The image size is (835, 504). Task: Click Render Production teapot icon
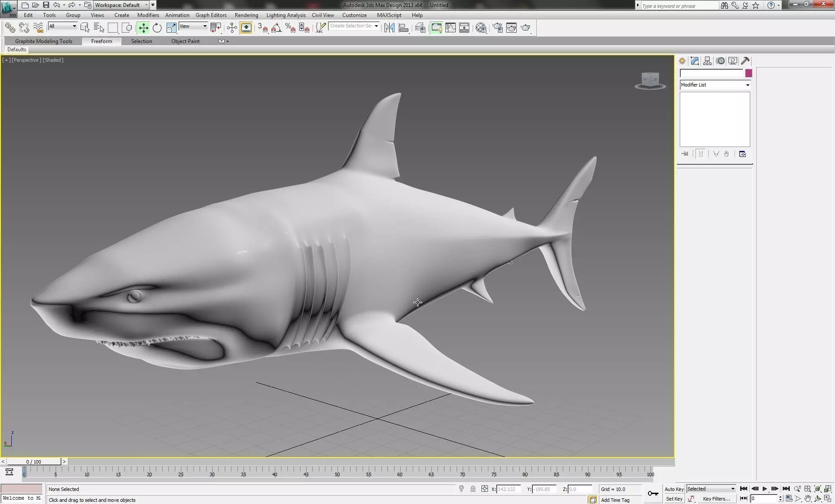[x=526, y=28]
